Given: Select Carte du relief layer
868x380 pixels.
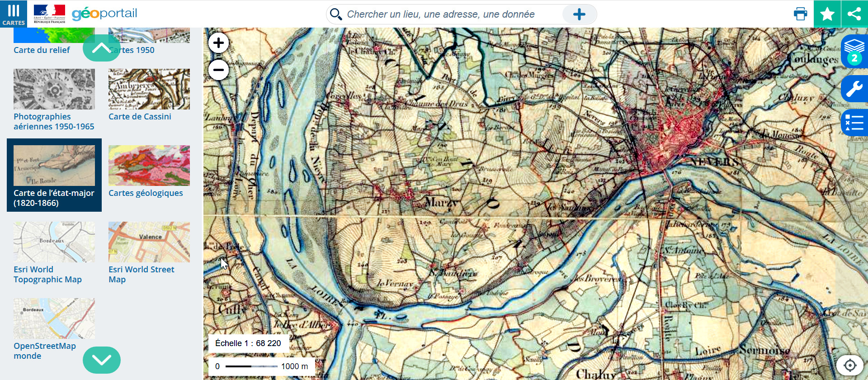Looking at the screenshot, I should click(x=42, y=50).
